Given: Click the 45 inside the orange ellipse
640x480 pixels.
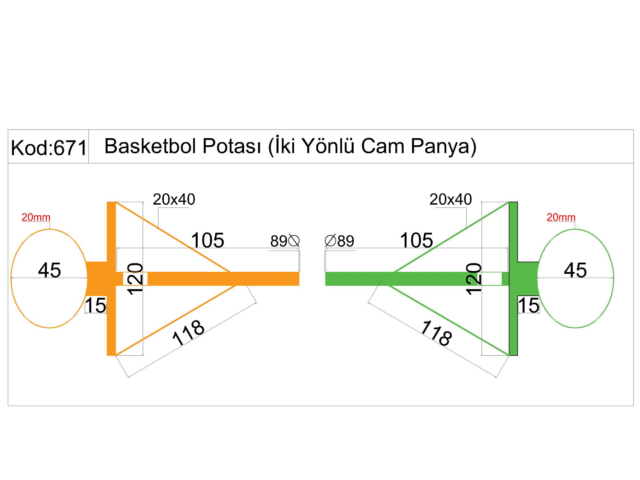Looking at the screenshot, I should pyautogui.click(x=49, y=270).
